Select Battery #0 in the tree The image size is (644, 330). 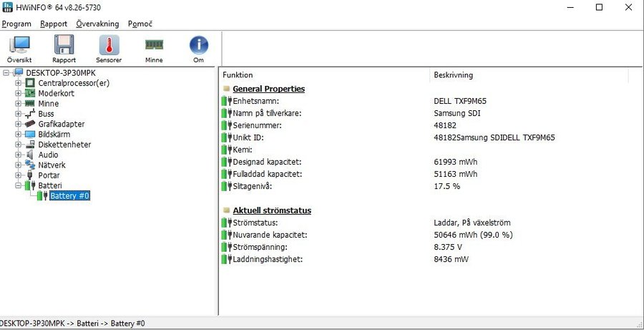click(x=70, y=196)
